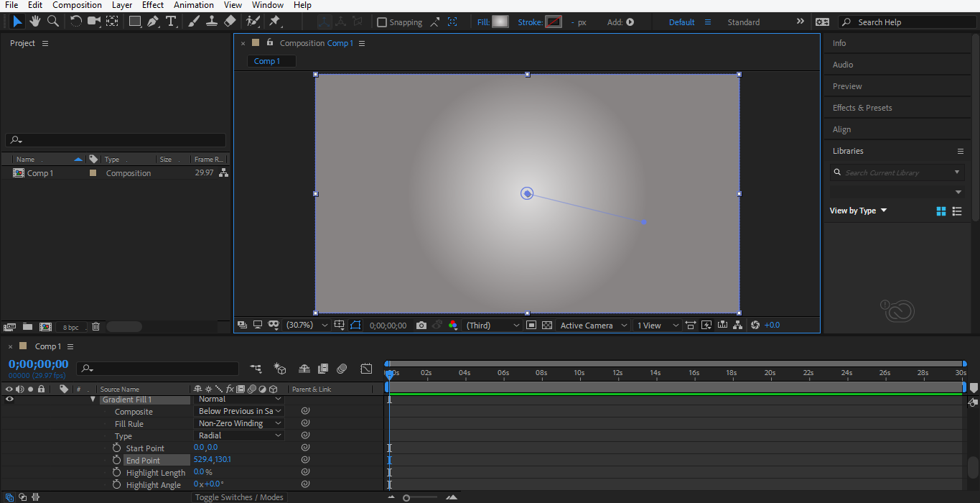This screenshot has width=980, height=503.
Task: Select the Puppet Pin tool
Action: click(274, 22)
